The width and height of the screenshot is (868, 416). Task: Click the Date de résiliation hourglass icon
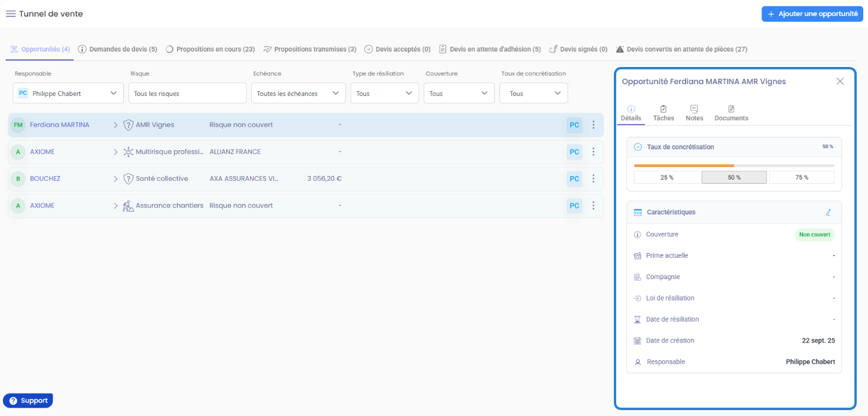click(x=638, y=319)
